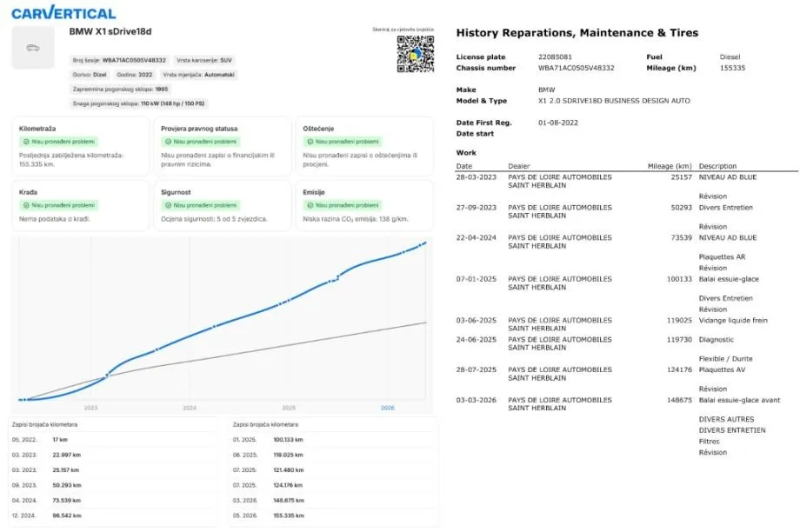This screenshot has height=532, width=800.
Task: Click the odometer record 73.539 km
Action: point(67,501)
